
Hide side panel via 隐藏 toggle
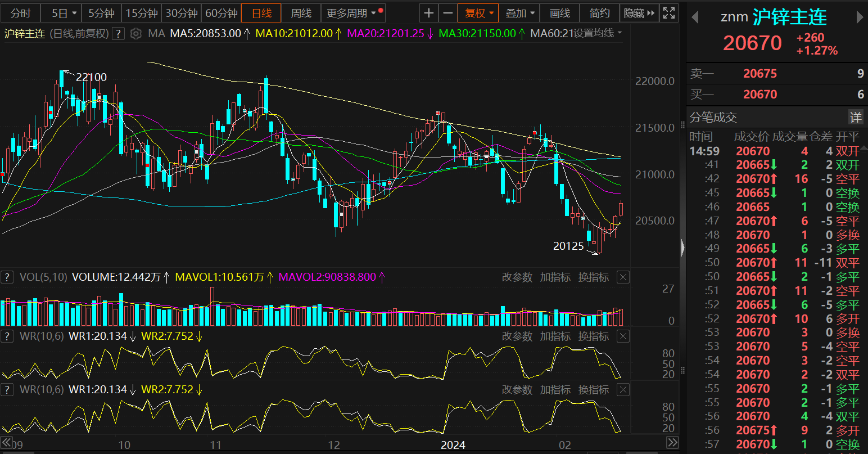pyautogui.click(x=639, y=13)
